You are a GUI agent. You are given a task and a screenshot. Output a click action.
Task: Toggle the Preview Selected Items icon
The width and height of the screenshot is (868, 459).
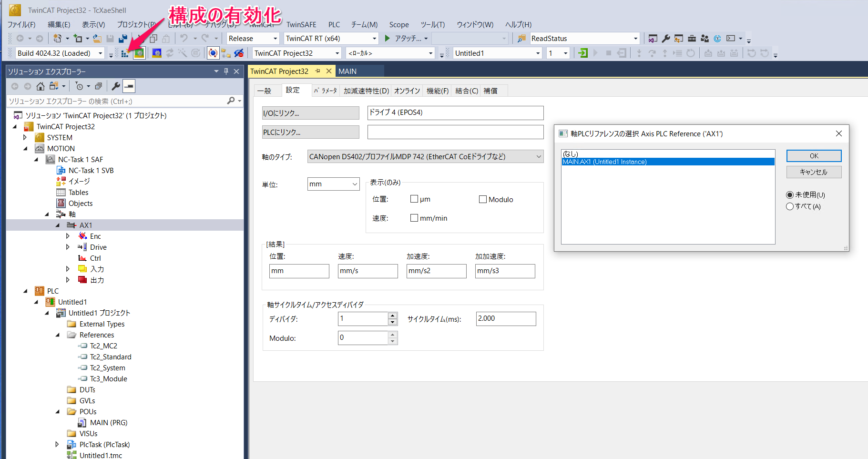point(129,86)
